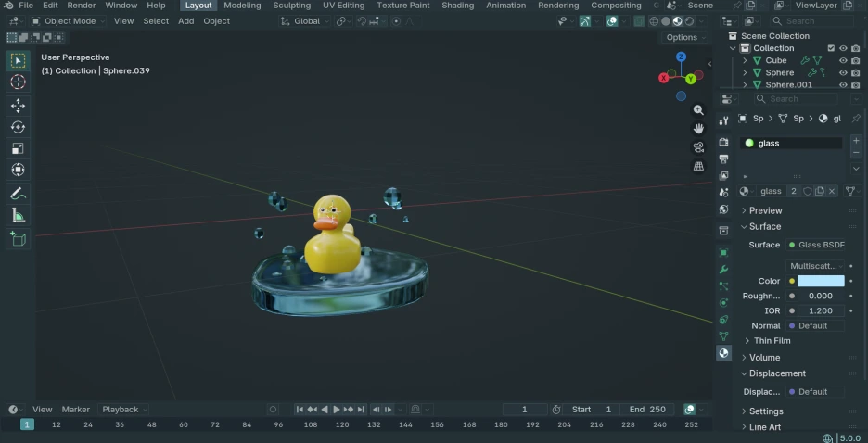Uncheck the Collection exclude checkbox
The height and width of the screenshot is (443, 868).
831,49
